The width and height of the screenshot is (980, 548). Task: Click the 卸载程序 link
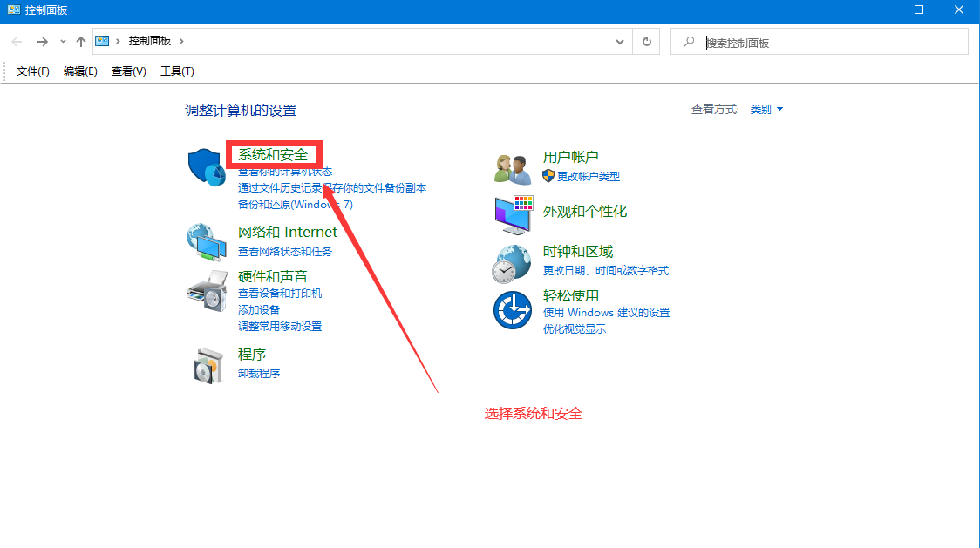coord(259,373)
